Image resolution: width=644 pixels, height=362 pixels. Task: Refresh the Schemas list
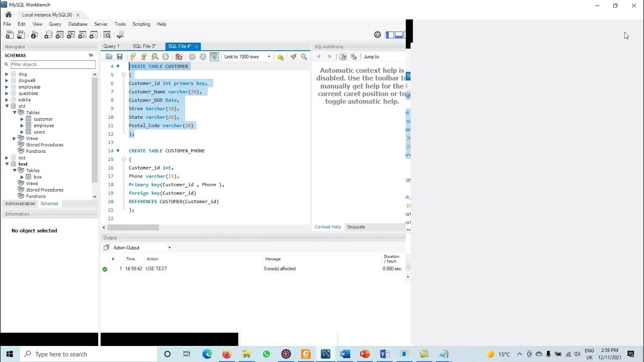pyautogui.click(x=91, y=55)
